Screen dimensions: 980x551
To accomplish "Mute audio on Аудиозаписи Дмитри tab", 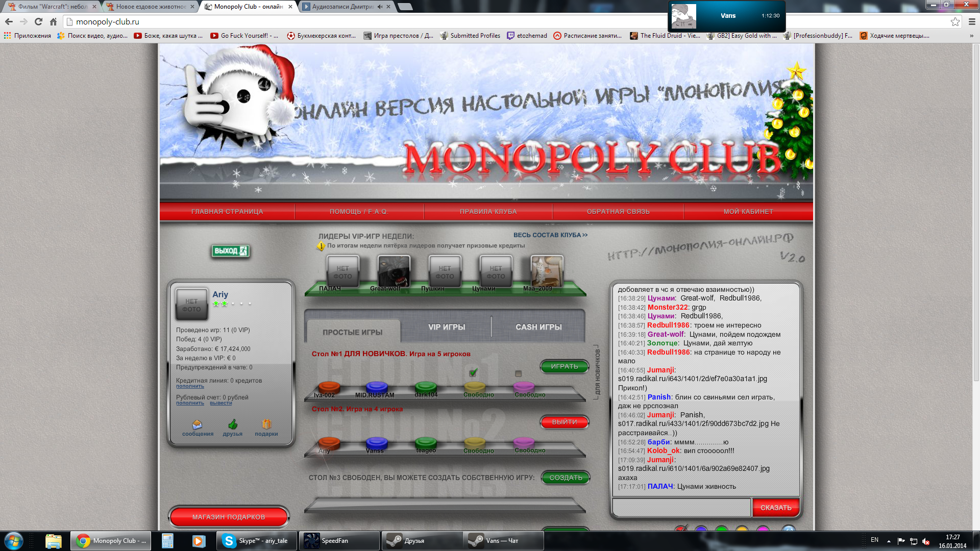I will coord(380,7).
